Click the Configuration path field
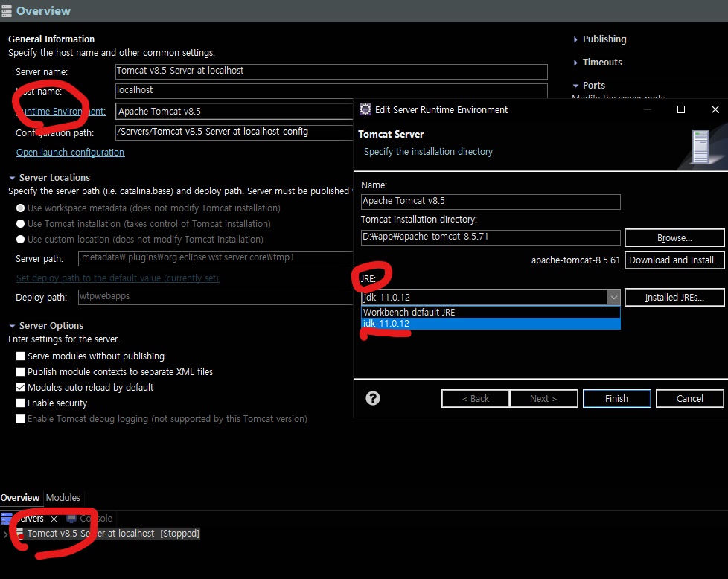Screen dimensions: 728x579 point(234,132)
